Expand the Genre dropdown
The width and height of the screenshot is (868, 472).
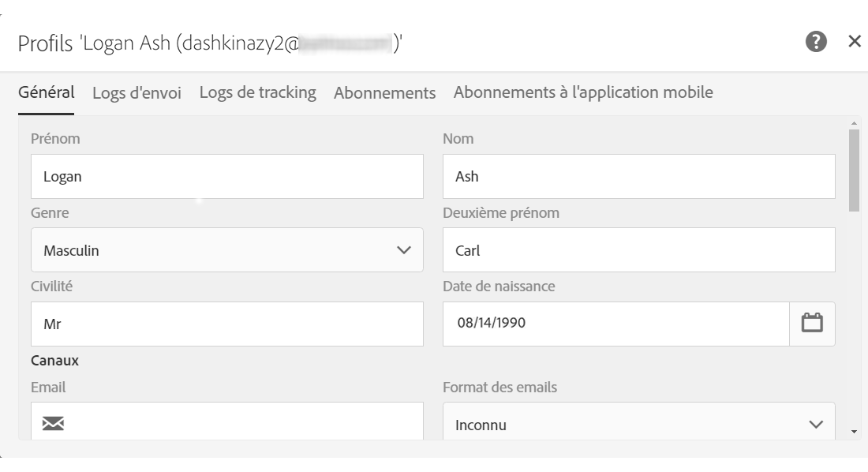click(x=226, y=251)
